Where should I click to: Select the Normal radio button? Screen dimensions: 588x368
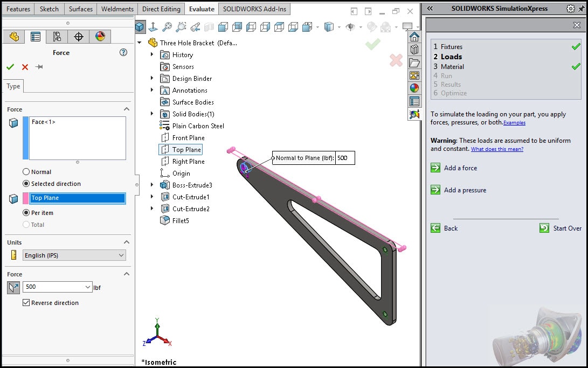[x=26, y=172]
